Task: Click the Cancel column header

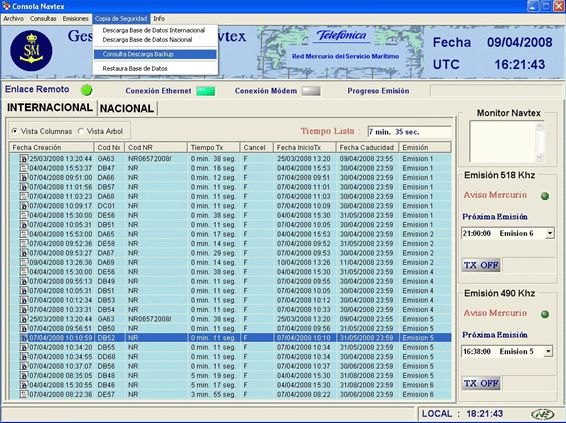Action: click(x=257, y=147)
